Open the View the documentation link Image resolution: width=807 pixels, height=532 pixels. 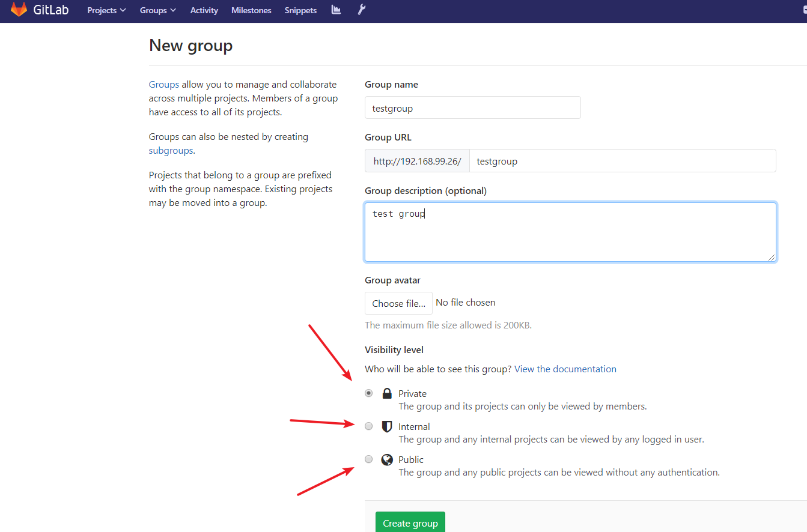(565, 369)
